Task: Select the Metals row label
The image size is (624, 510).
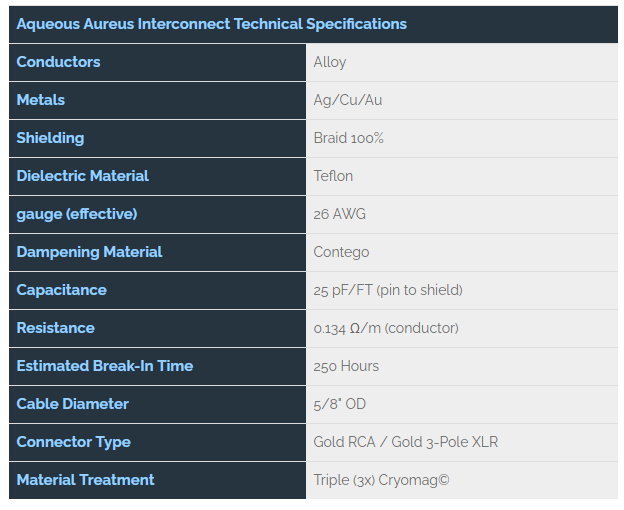Action: [x=41, y=100]
